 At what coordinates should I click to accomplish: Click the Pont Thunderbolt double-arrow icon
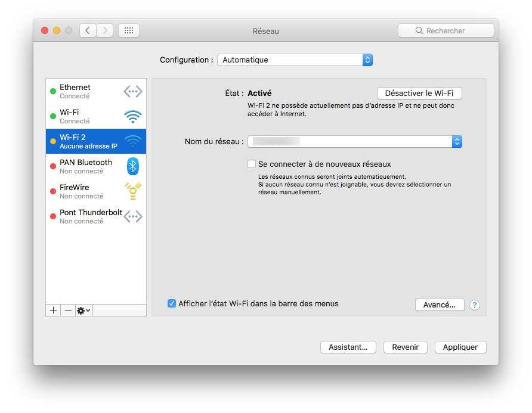[132, 216]
